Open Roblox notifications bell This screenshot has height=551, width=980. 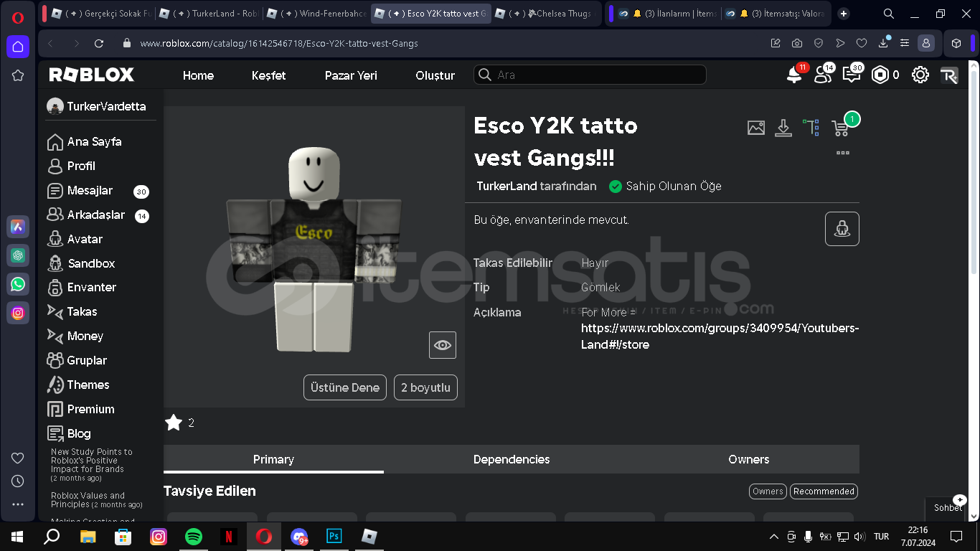pos(795,75)
